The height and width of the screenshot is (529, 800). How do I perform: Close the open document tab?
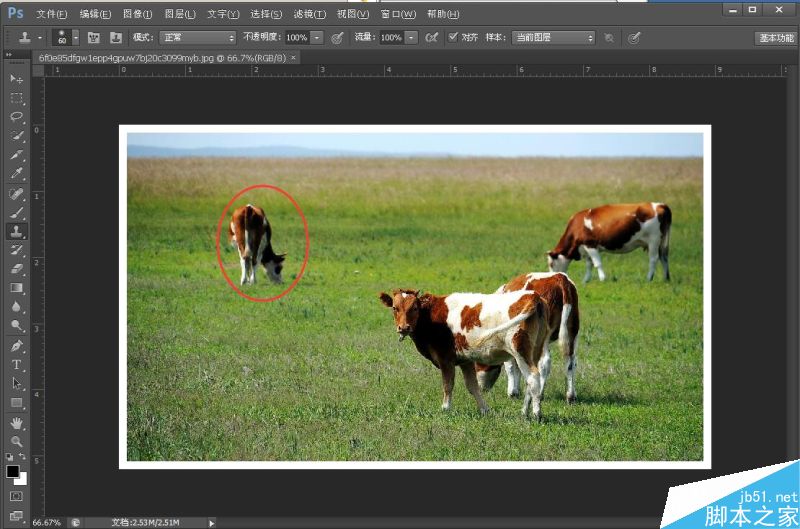coord(293,58)
